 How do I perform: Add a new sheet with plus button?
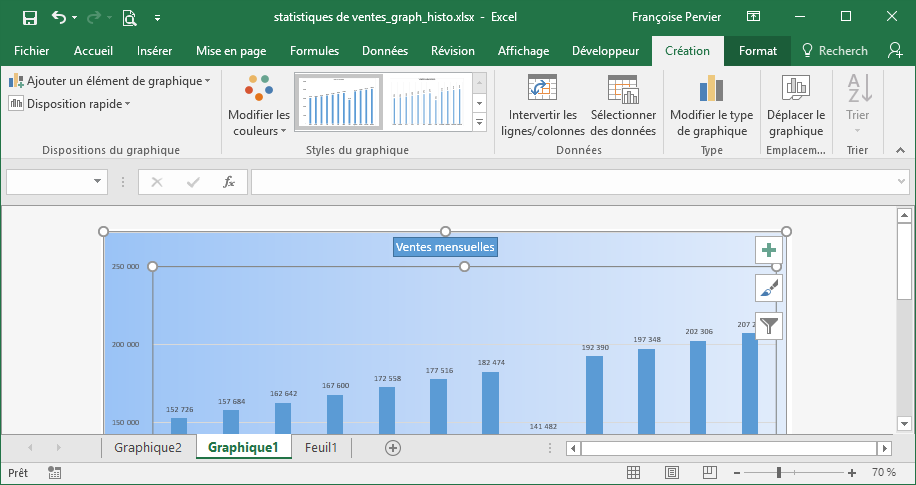click(x=393, y=447)
